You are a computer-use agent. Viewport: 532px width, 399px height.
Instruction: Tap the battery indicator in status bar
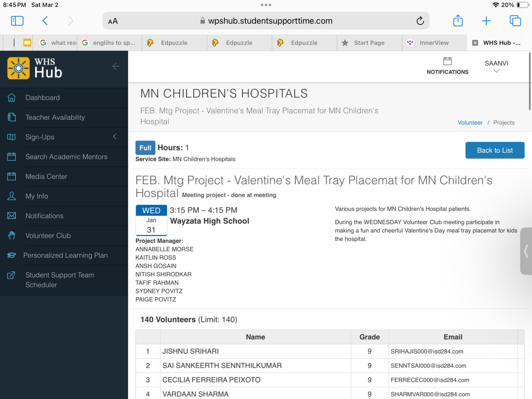(x=522, y=5)
